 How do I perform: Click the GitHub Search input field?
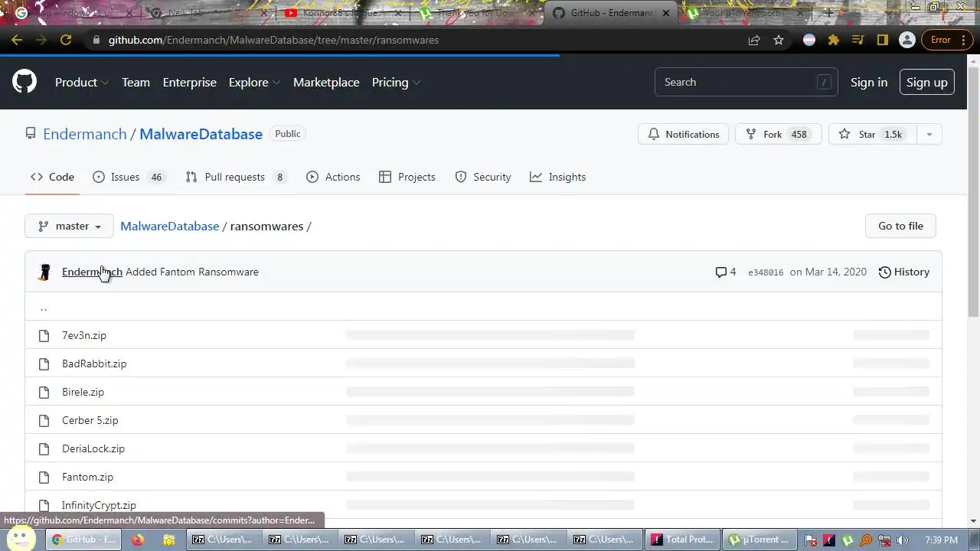pyautogui.click(x=746, y=82)
